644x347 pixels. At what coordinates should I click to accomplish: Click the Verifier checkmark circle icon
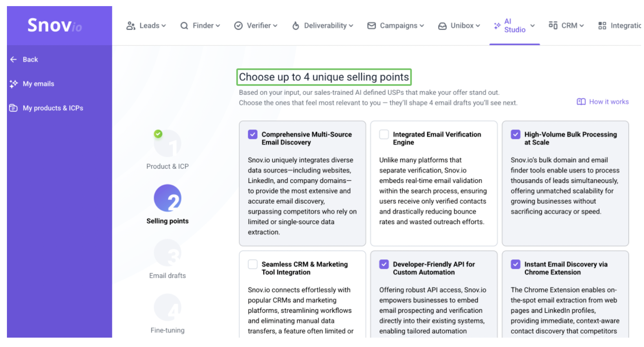point(238,26)
